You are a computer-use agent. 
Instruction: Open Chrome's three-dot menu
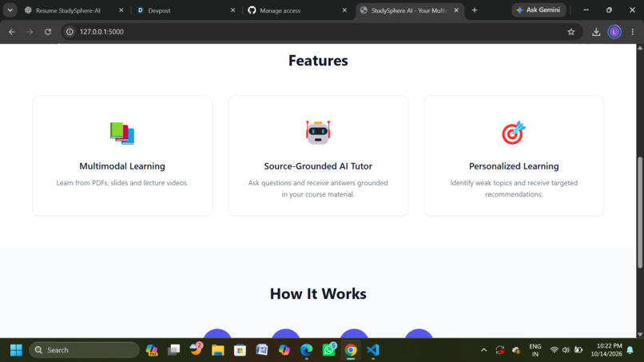633,32
